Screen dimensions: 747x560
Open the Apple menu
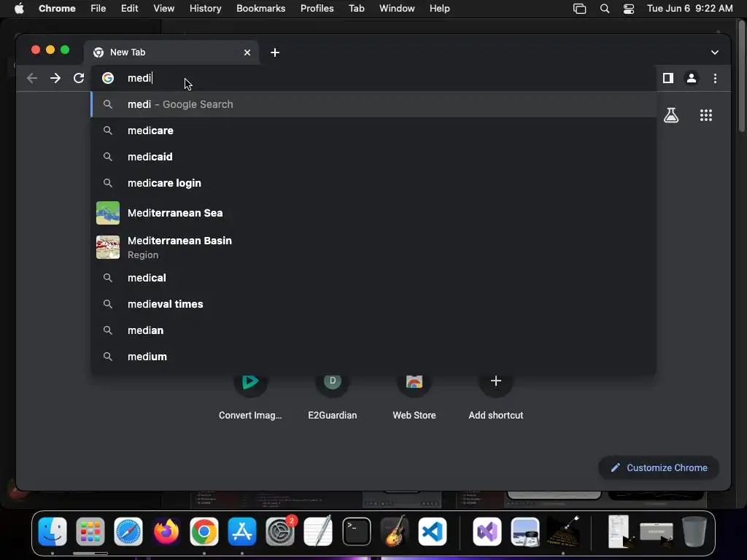19,9
